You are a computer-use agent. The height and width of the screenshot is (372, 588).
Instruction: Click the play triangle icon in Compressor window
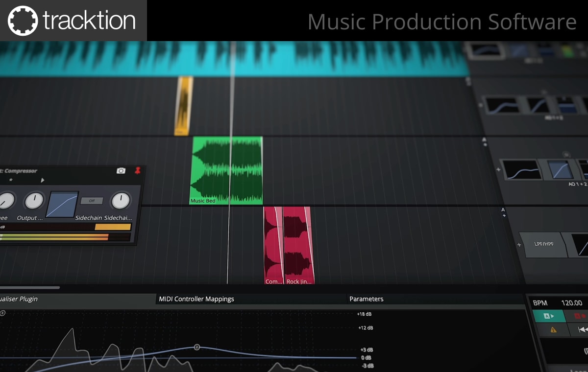(42, 180)
